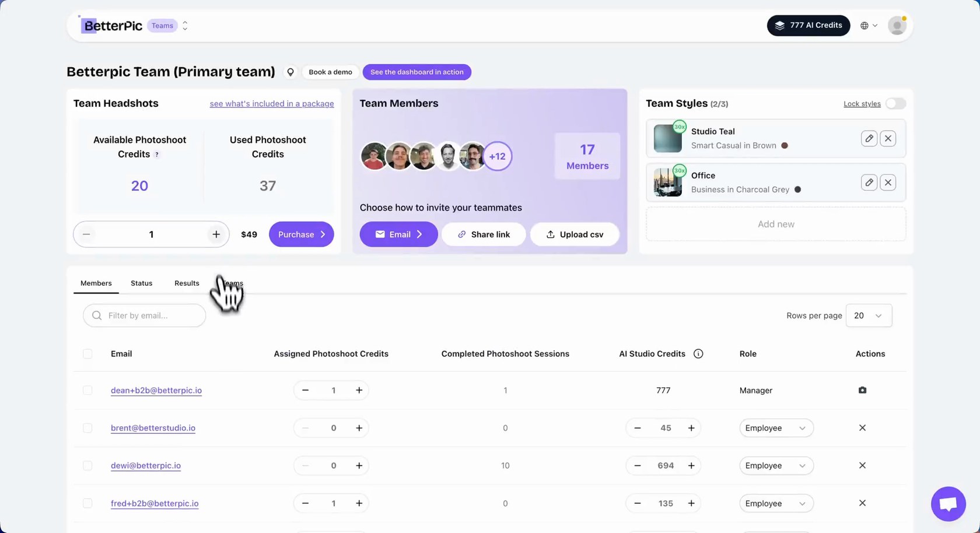Screen dimensions: 980x533
Task: Select the dean+b2b@betterpic.io row checkbox
Action: click(87, 390)
